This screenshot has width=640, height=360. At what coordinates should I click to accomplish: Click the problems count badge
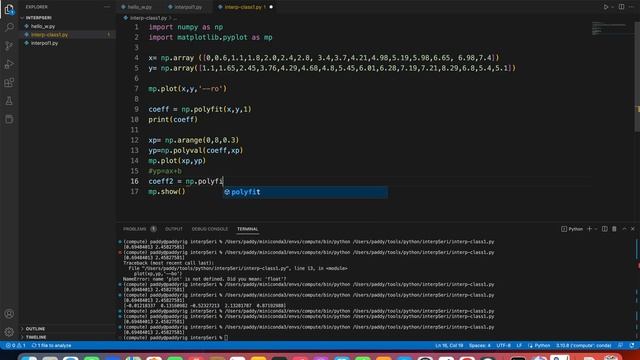153,229
